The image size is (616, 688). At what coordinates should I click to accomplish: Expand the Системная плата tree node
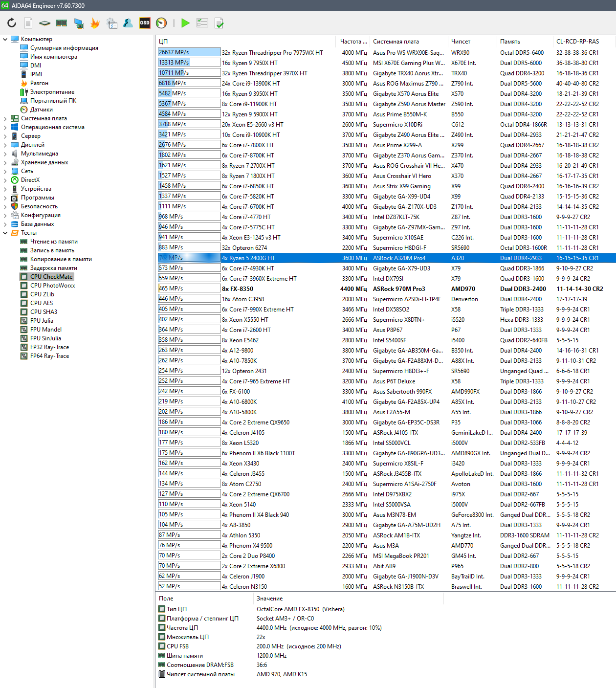click(5, 118)
